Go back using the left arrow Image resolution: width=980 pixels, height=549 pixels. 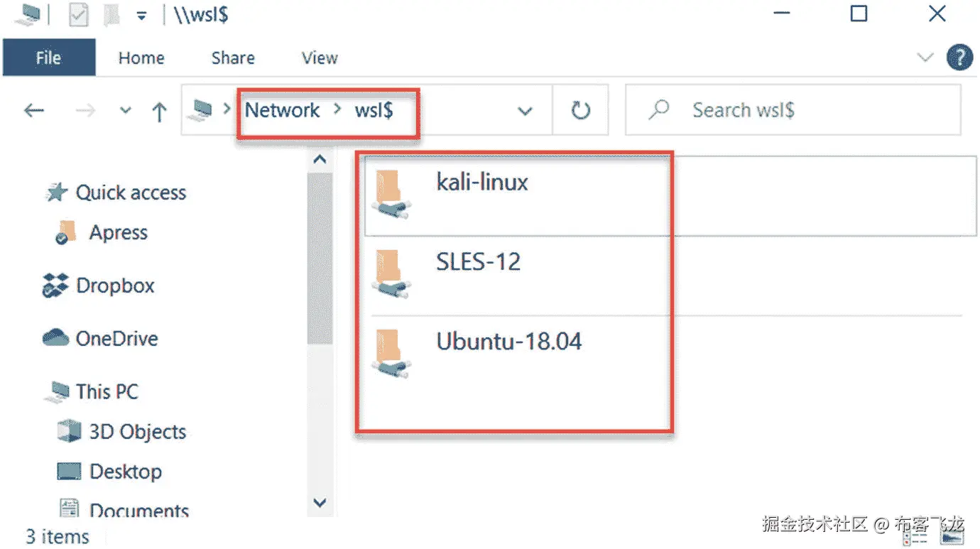33,110
